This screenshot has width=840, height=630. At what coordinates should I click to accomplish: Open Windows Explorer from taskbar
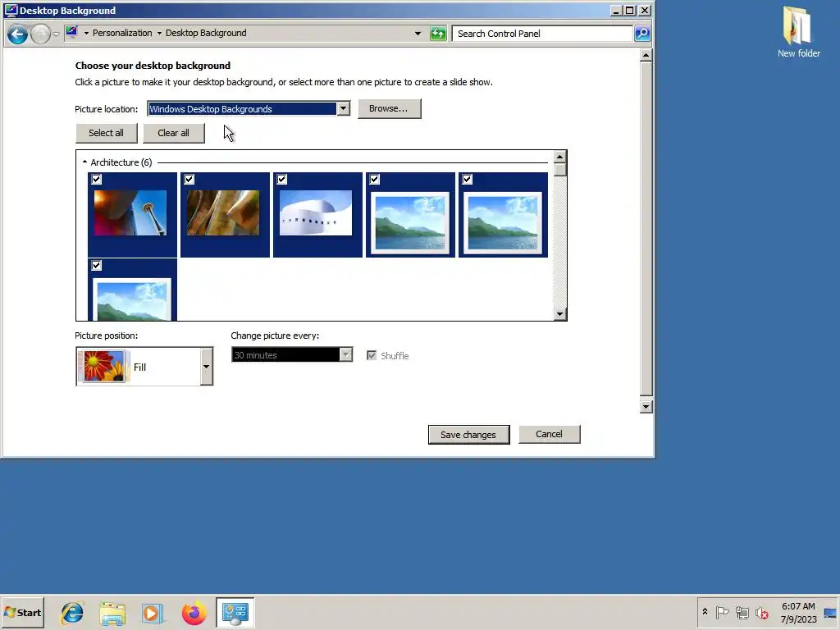click(x=112, y=613)
